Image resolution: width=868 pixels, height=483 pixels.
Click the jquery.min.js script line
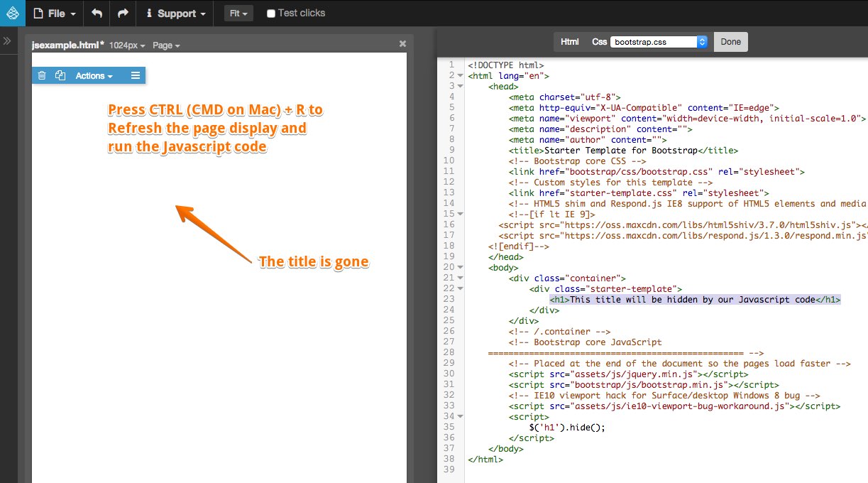628,374
